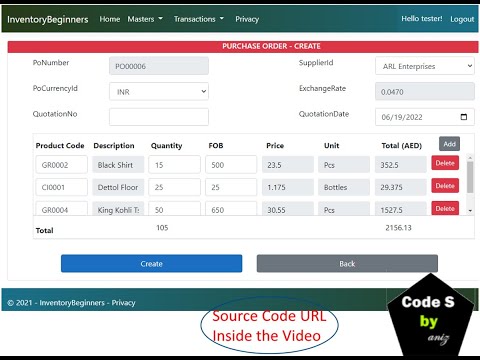Screen dimensions: 480x360
Task: Click the empty QuotationNo input field
Action: pyautogui.click(x=159, y=117)
